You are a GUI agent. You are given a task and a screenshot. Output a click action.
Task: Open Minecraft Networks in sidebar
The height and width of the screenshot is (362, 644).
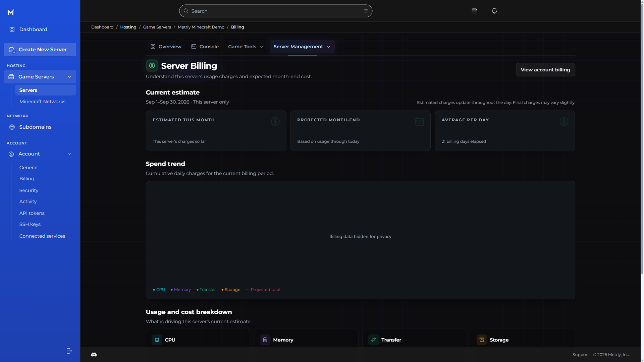click(42, 102)
